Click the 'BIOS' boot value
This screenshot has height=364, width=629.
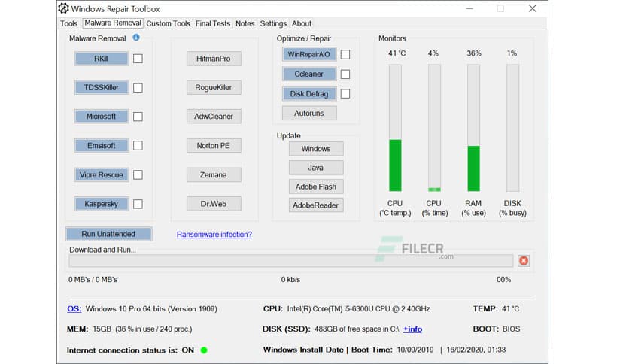pyautogui.click(x=511, y=329)
